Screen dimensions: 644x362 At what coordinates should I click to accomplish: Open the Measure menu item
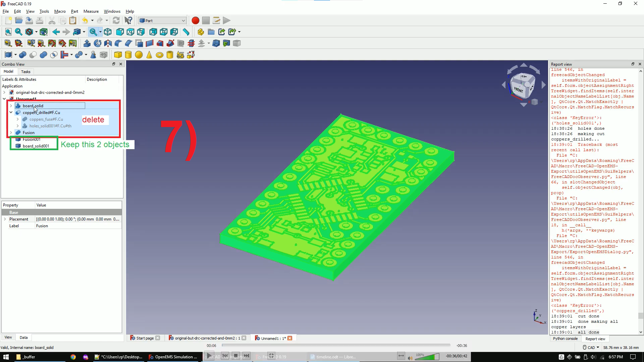(90, 11)
